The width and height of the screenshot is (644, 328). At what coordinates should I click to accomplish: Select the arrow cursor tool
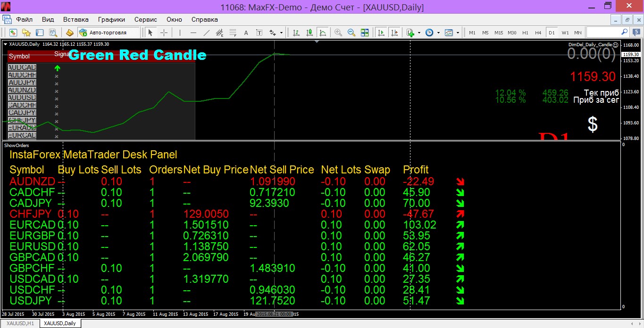coord(151,33)
